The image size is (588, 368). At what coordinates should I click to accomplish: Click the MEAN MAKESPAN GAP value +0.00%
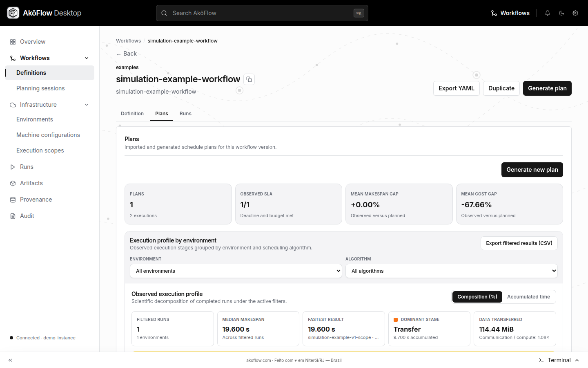click(365, 205)
